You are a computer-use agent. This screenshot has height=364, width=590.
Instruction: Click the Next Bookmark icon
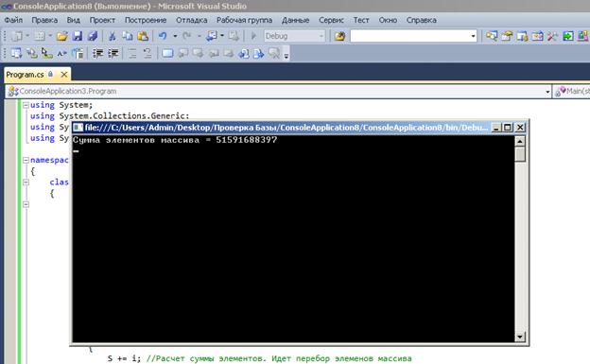click(x=198, y=54)
